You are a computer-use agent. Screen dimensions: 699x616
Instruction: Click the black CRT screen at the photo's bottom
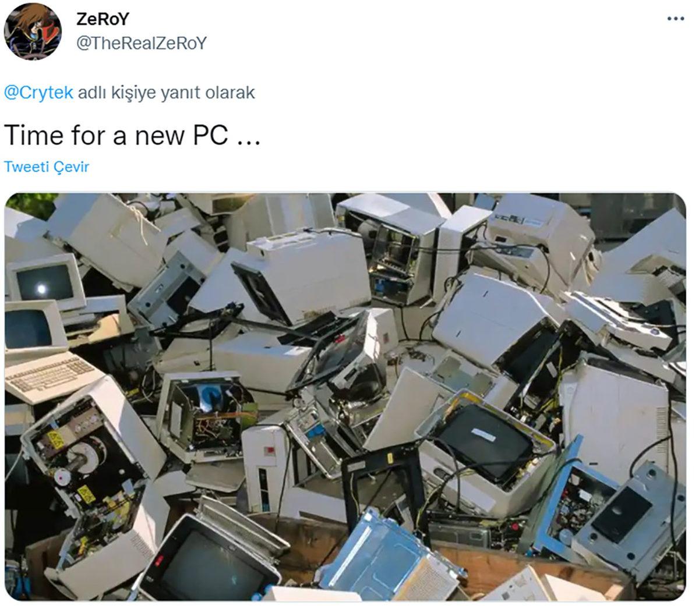pos(213,560)
